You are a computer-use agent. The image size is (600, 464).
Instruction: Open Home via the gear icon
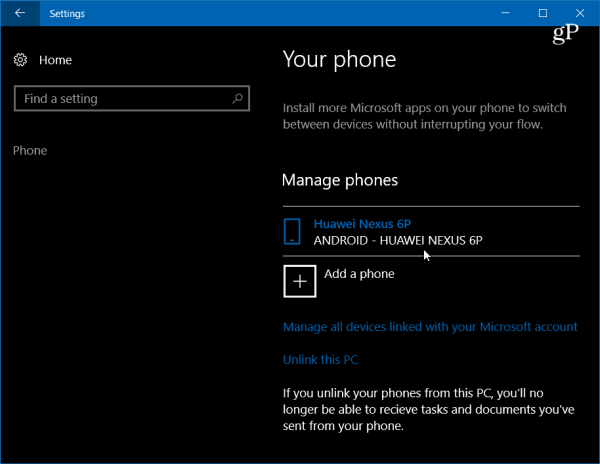pos(20,60)
